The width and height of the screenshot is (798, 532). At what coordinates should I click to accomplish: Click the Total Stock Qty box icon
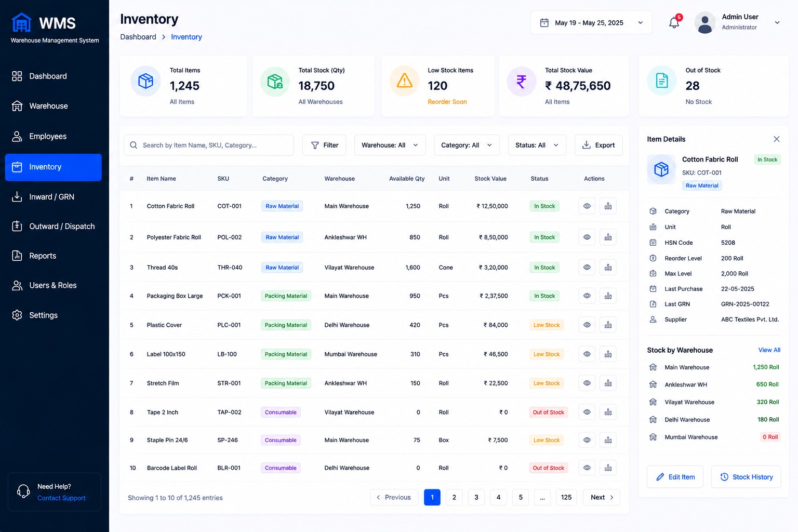[x=275, y=81]
